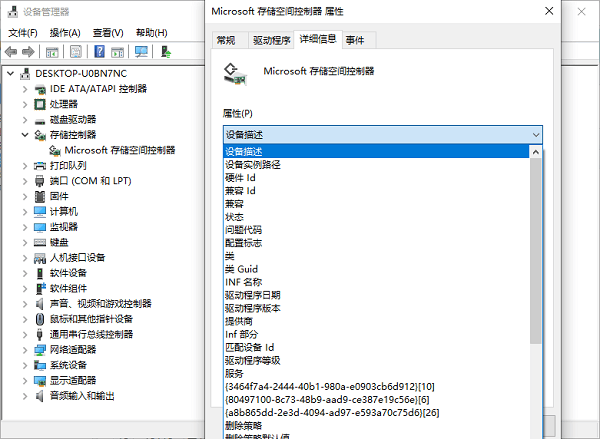Switch to the 驱动程序 tab
This screenshot has width=600, height=439.
(271, 40)
